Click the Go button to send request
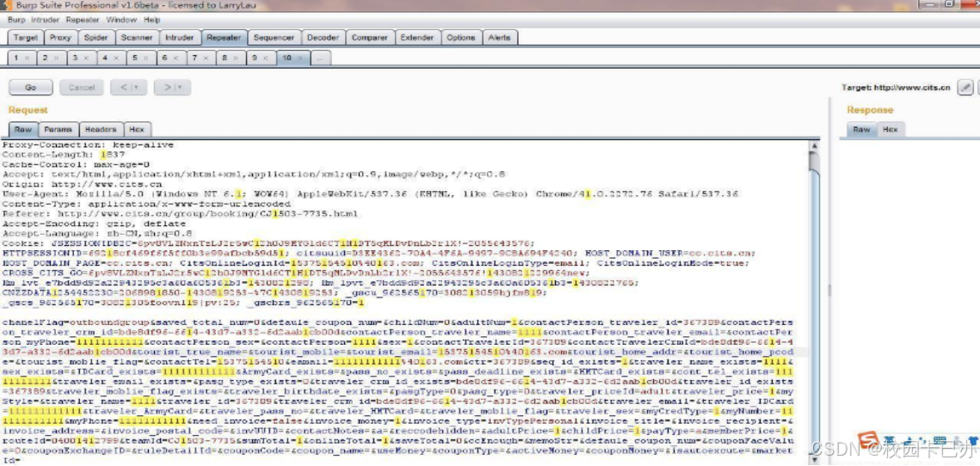 point(31,88)
